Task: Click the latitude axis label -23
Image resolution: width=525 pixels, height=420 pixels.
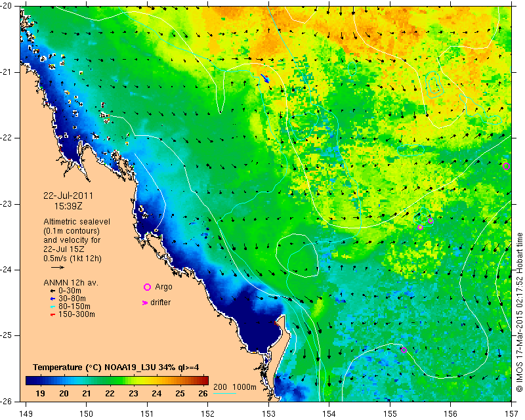Action: [x=7, y=204]
